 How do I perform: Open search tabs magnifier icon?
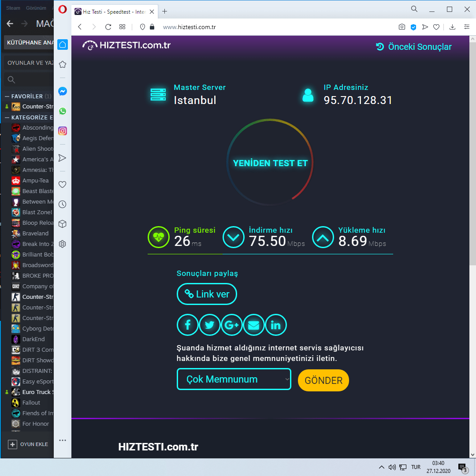coord(414,9)
